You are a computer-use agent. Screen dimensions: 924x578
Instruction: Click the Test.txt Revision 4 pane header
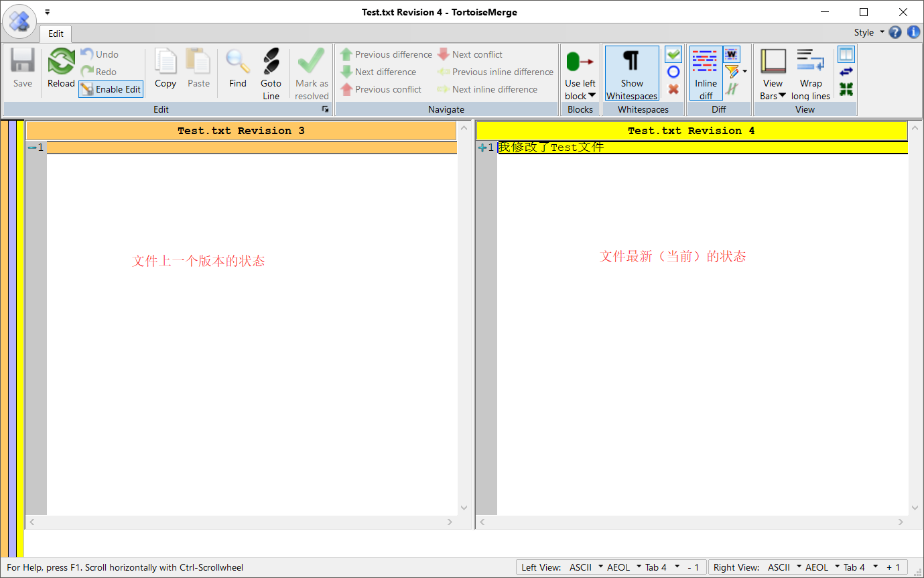tap(691, 131)
